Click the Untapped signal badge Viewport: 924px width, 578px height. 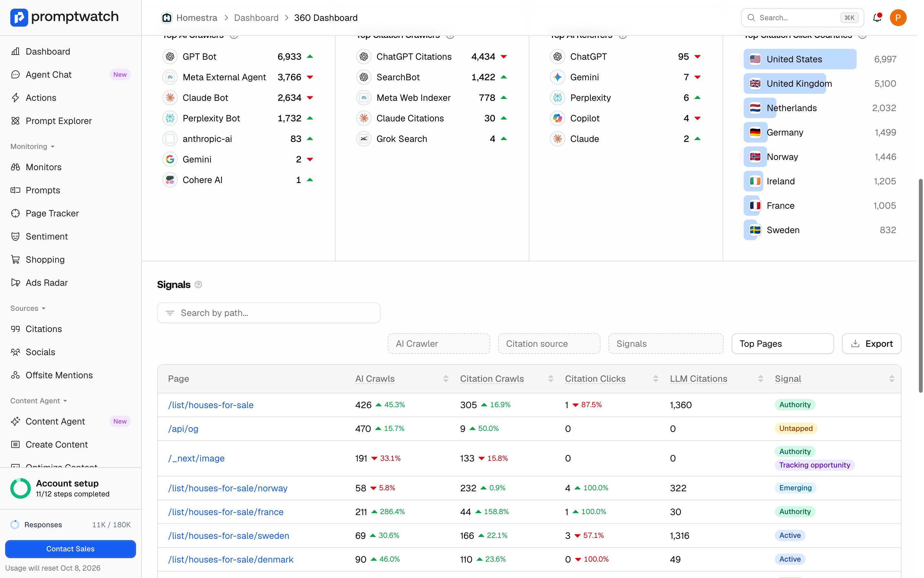[x=796, y=429]
